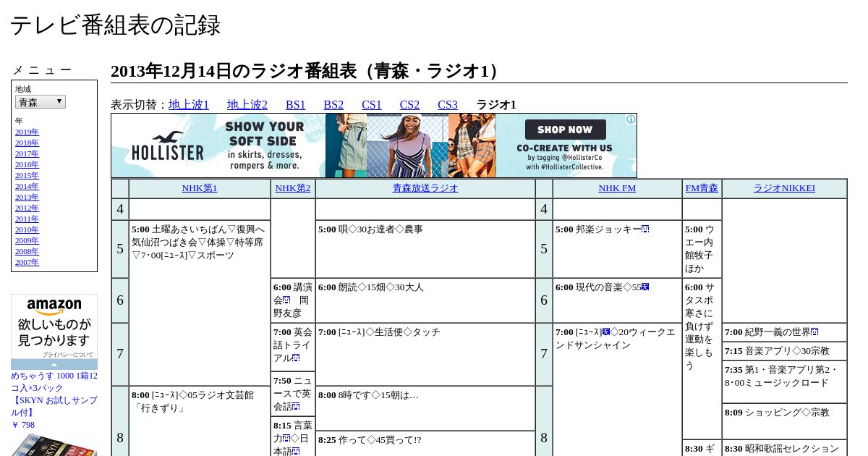Image resolution: width=868 pixels, height=456 pixels.
Task: Open the 2012年 archive link
Action: (27, 208)
